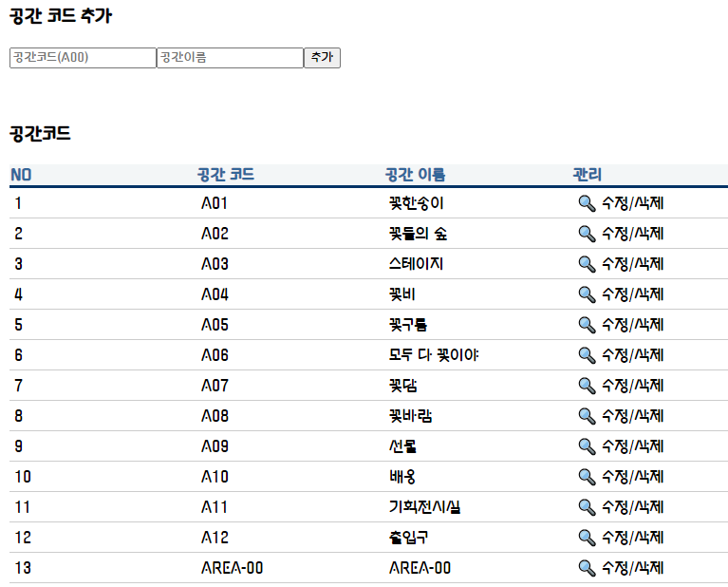Viewport: 728px width, 587px height.
Task: Open 수정/삭제 for 꽃담
Action: [632, 386]
